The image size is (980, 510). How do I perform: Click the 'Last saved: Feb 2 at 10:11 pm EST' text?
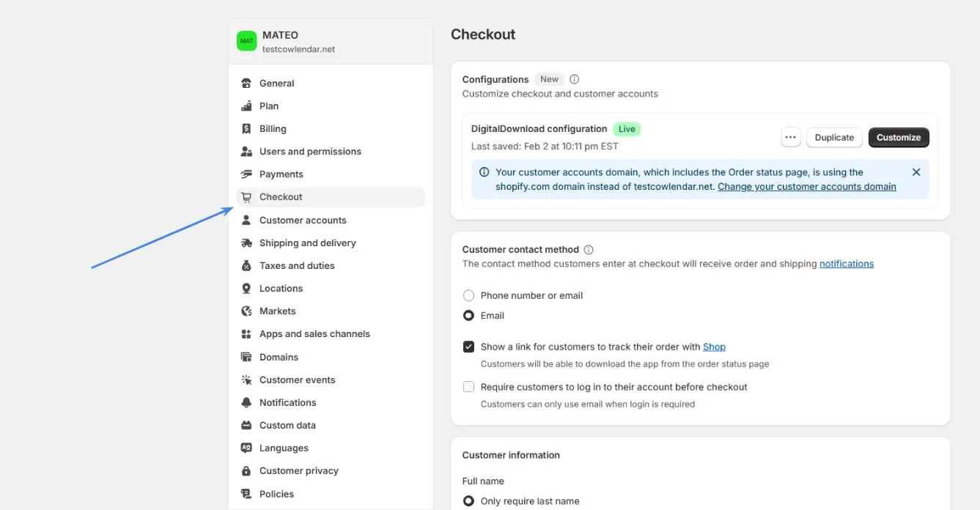[545, 147]
